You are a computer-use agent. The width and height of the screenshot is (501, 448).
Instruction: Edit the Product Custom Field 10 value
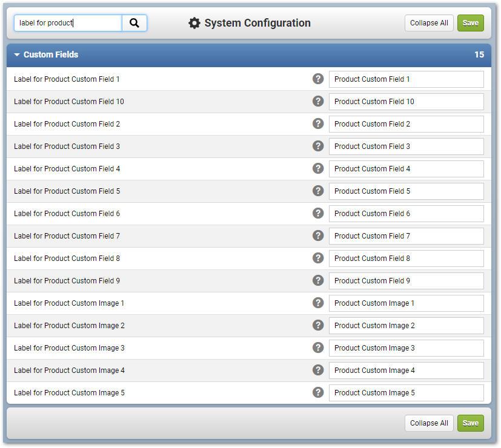click(406, 102)
